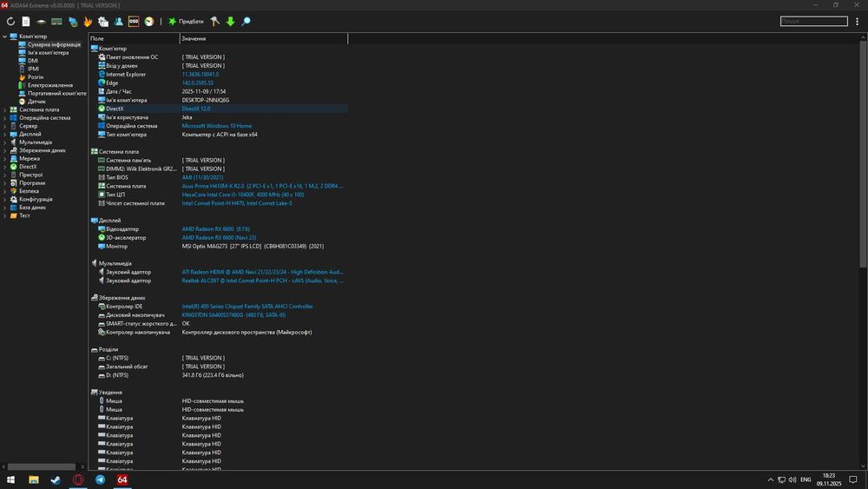Open Steam from the taskbar

[x=56, y=479]
